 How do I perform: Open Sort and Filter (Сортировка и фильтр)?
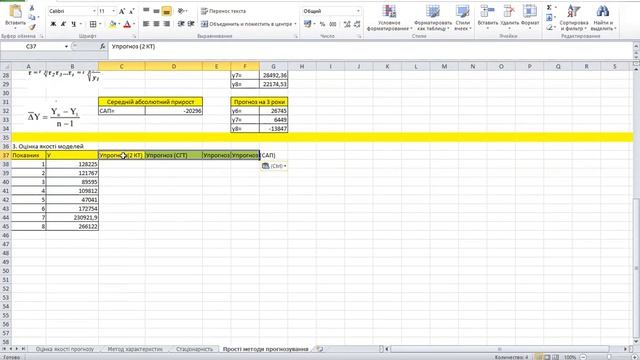coord(573,18)
